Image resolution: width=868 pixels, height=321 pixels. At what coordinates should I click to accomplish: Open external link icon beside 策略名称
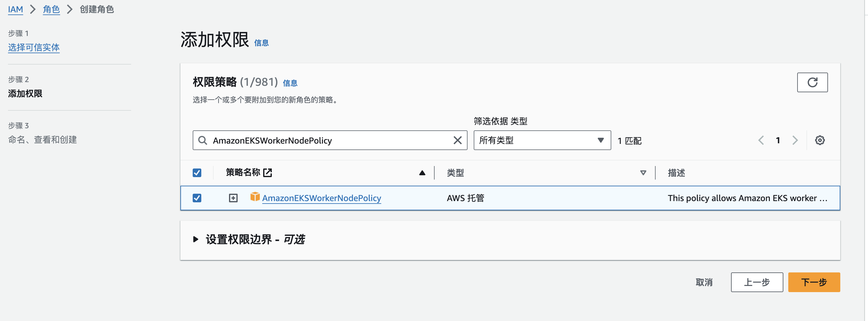coord(267,172)
